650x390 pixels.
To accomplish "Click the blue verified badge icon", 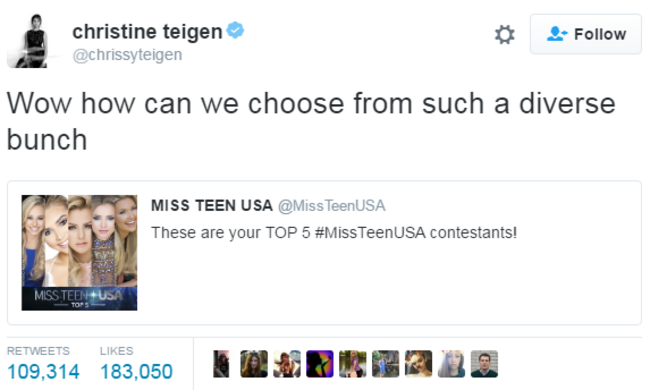I will tap(235, 30).
